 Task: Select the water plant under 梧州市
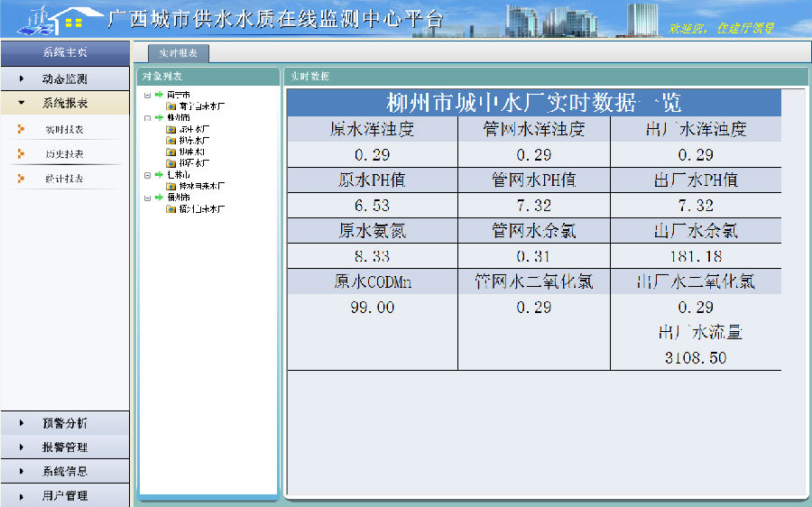click(200, 208)
